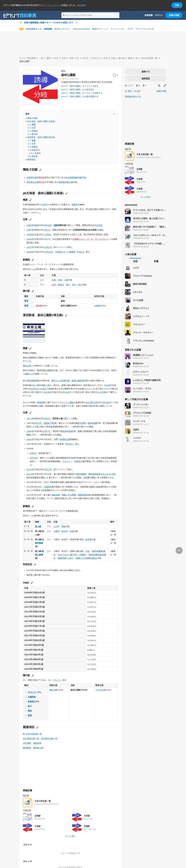Open 軟式globe updated article thumbnail
Image resolution: width=186 pixels, height=868 pixels.
pos(128,365)
